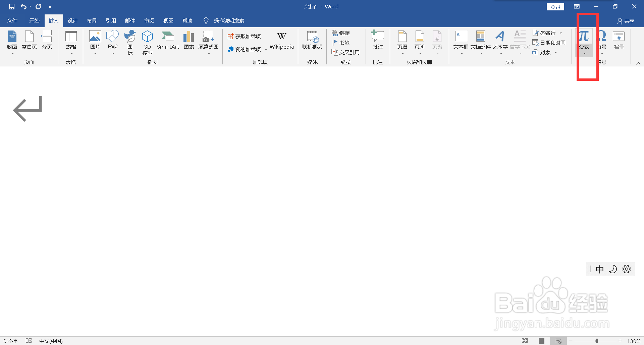Zoom out with the minus button
Image resolution: width=644 pixels, height=345 pixels.
point(571,341)
